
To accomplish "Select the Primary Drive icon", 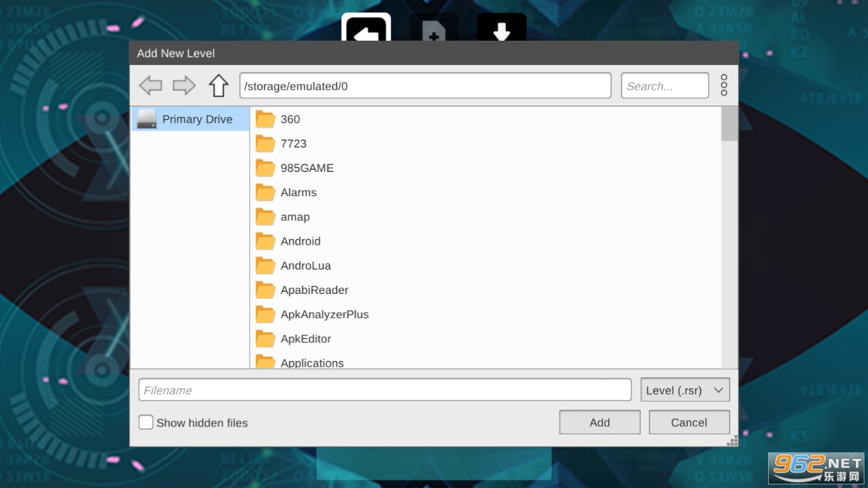I will pos(147,119).
